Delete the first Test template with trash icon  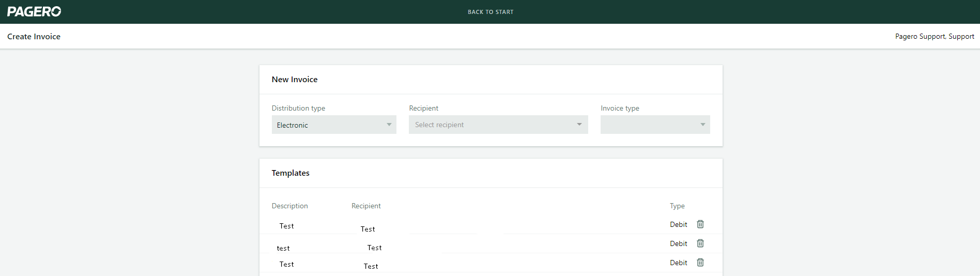point(700,224)
